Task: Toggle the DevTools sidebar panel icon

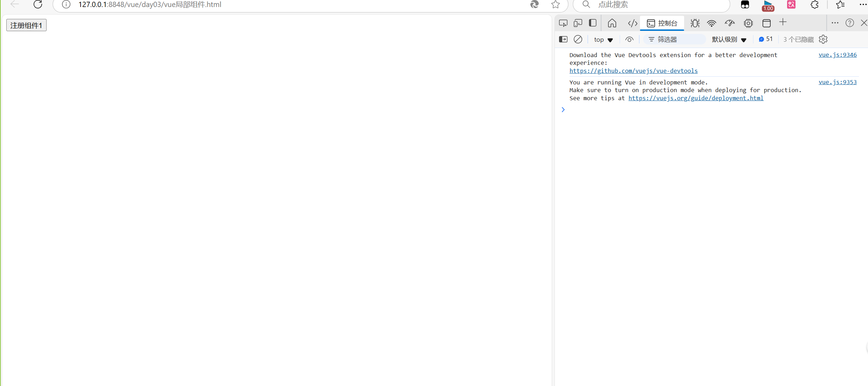Action: pos(593,23)
